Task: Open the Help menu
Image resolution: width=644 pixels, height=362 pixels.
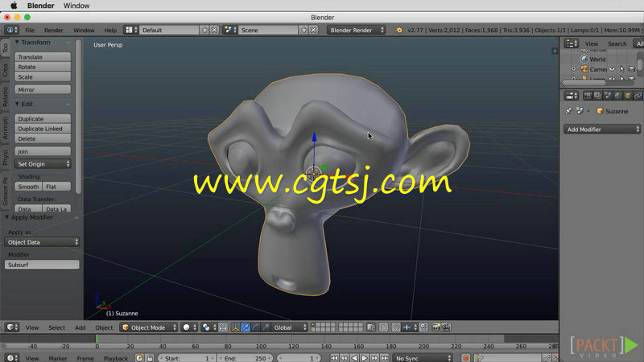Action: 110,30
